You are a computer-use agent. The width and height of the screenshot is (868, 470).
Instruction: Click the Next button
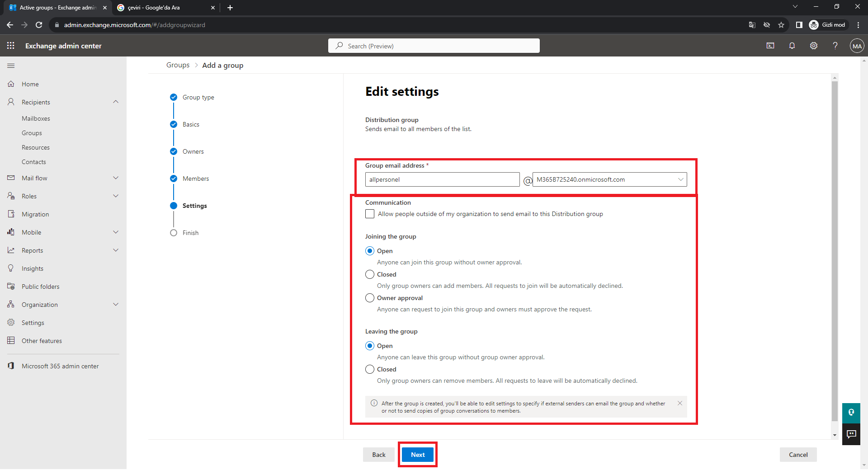(x=417, y=455)
